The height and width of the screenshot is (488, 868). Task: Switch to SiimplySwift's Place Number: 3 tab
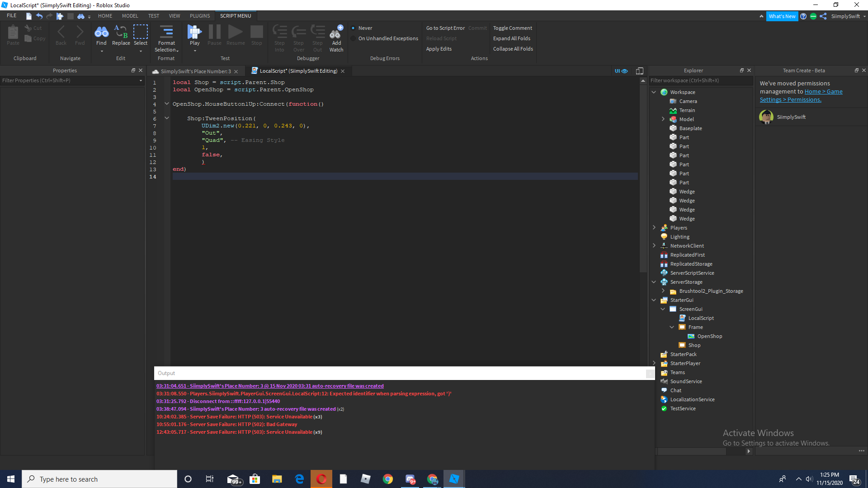pyautogui.click(x=195, y=71)
